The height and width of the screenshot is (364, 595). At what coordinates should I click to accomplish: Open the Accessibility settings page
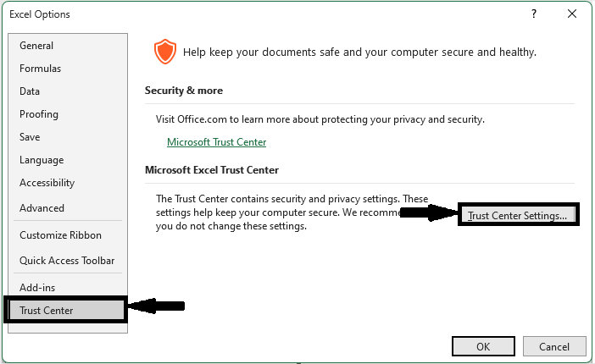point(47,183)
